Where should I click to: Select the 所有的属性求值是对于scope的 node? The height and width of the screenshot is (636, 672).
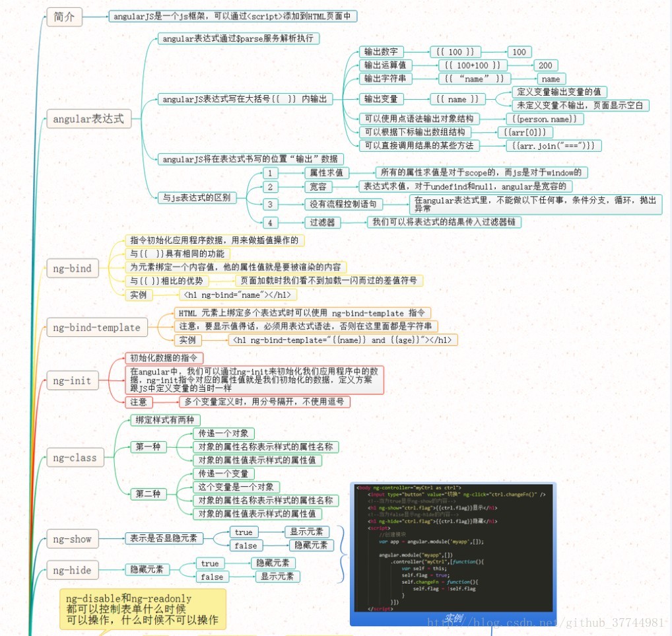pyautogui.click(x=481, y=172)
